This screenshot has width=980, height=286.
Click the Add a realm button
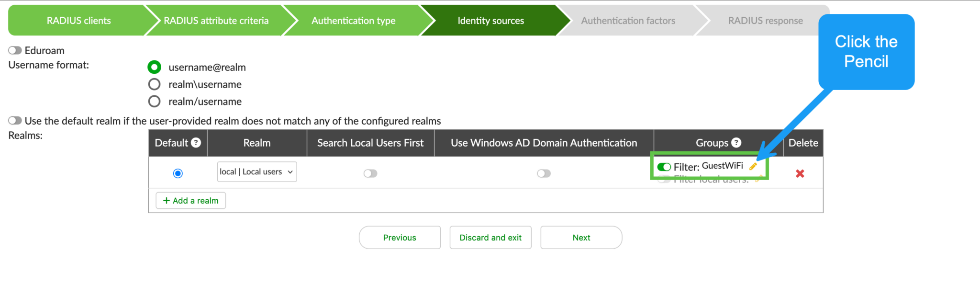(x=191, y=200)
